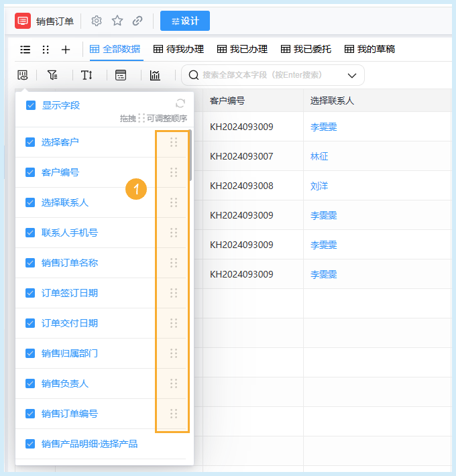Click the 显示字段 label

pos(61,105)
